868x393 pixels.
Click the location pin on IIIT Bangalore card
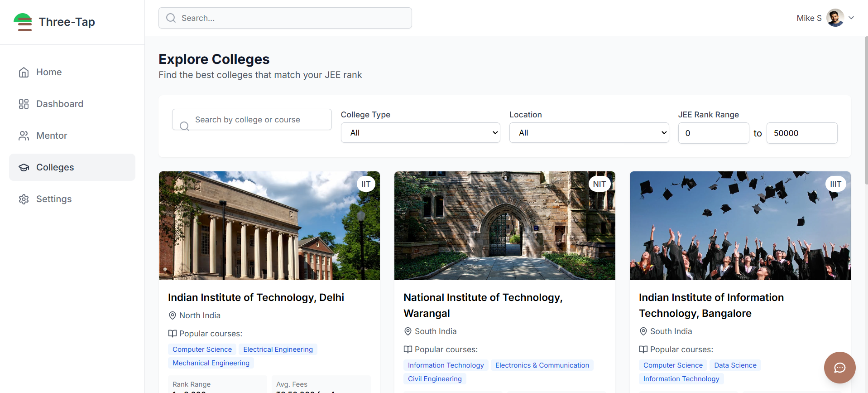point(643,331)
